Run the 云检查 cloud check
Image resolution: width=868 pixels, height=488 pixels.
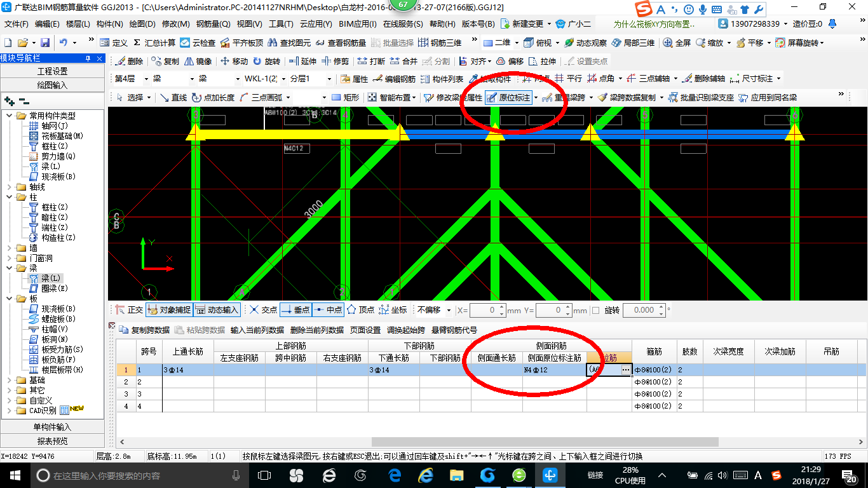(198, 43)
